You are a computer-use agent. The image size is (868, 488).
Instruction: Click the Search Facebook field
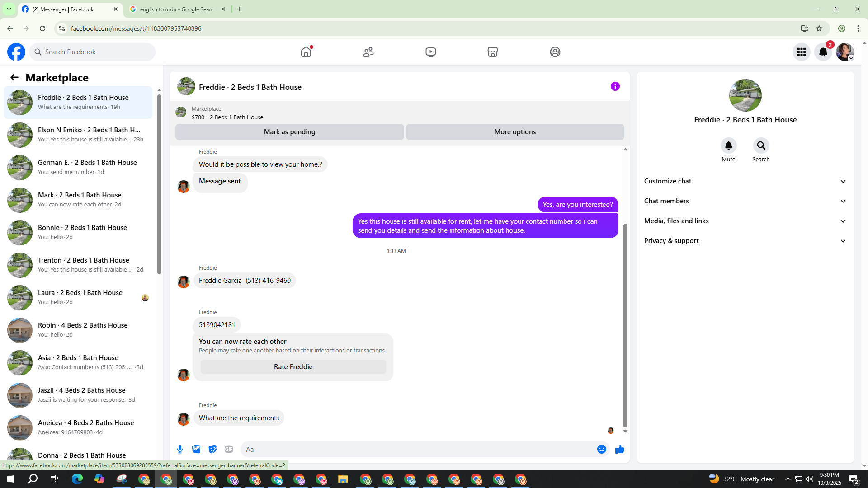point(93,52)
